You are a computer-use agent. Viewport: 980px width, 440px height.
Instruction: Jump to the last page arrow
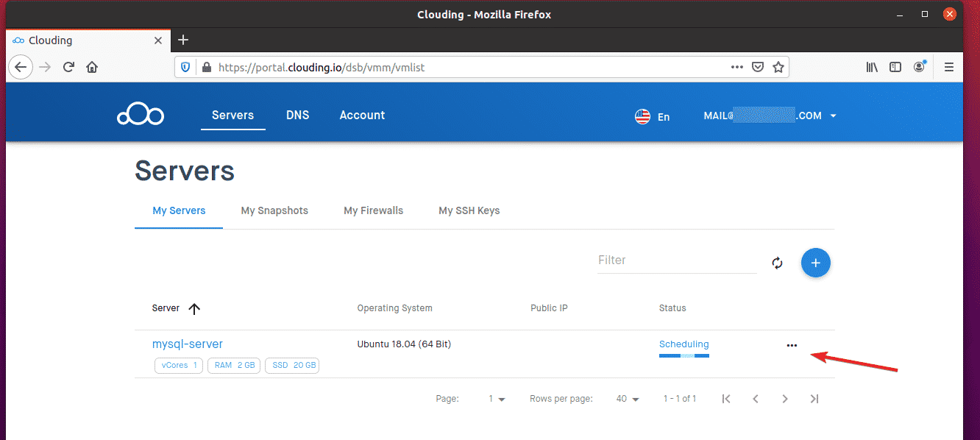pyautogui.click(x=814, y=399)
